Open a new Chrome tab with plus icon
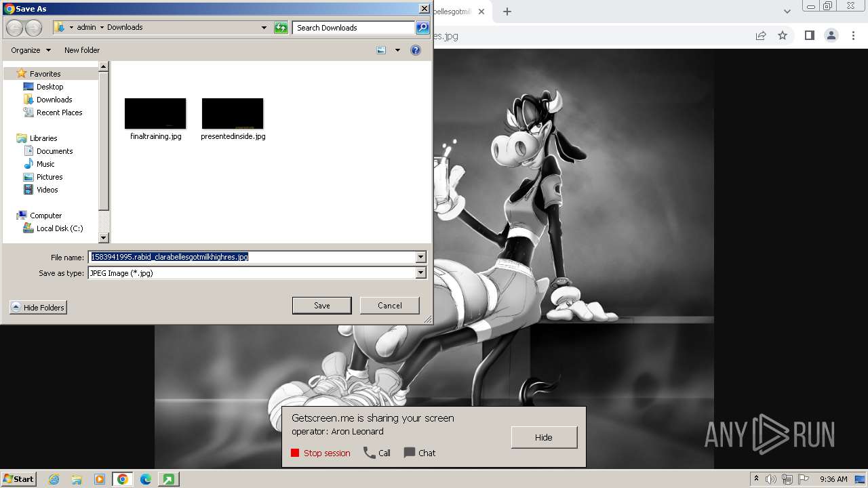Image resolution: width=868 pixels, height=488 pixels. 507,12
